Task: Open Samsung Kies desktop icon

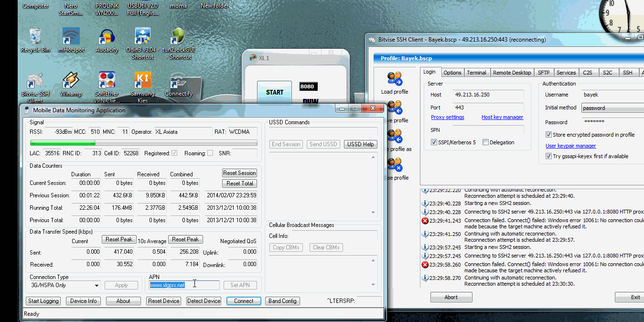Action: (143, 87)
